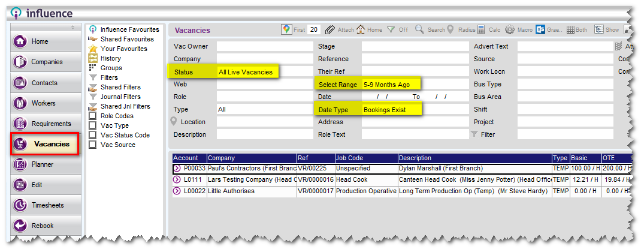Sort by Ref column header
The width and height of the screenshot is (644, 252).
pos(316,158)
